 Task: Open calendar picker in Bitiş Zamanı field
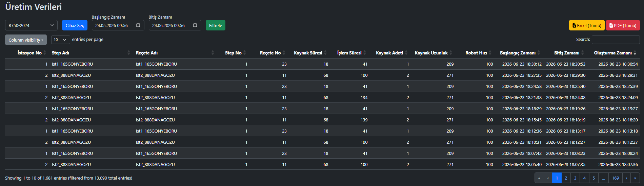[195, 25]
